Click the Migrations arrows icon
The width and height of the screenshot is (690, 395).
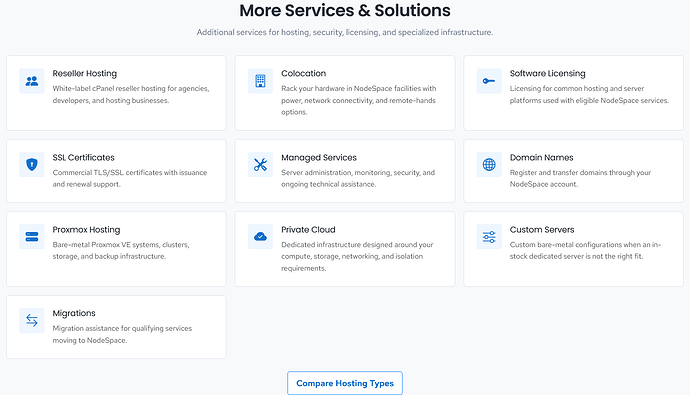[x=32, y=320]
